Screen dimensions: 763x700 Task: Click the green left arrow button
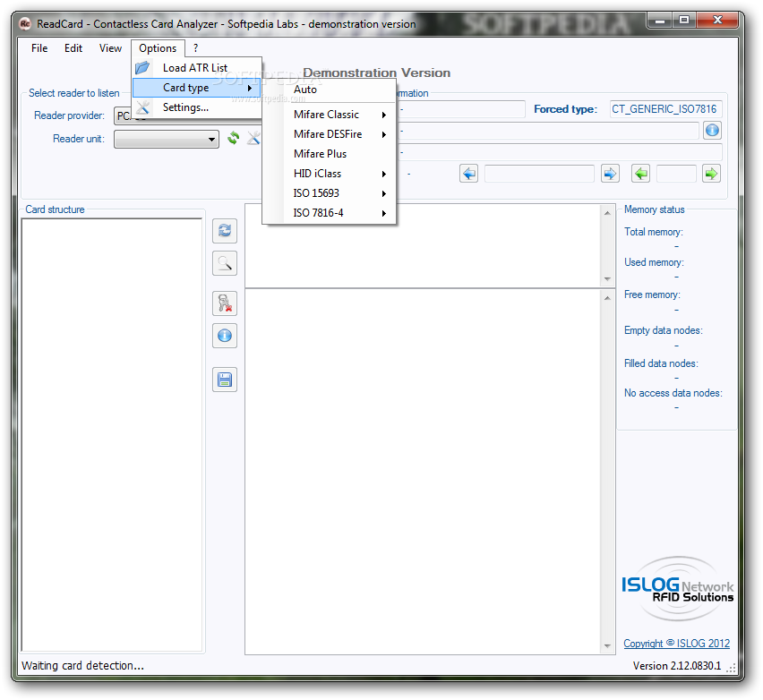(x=641, y=174)
